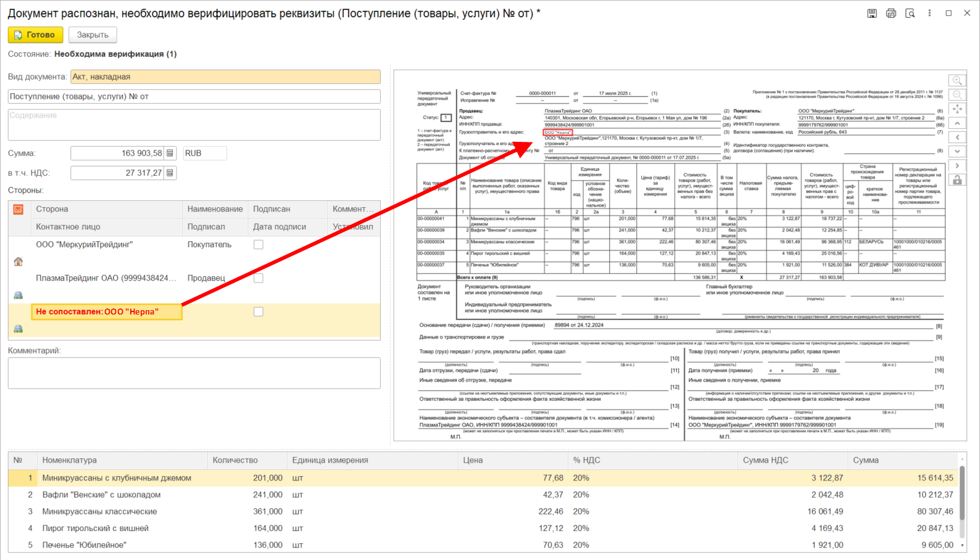Viewport: 980px width, 560px height.
Task: Move preview left with the left chevron
Action: (957, 138)
